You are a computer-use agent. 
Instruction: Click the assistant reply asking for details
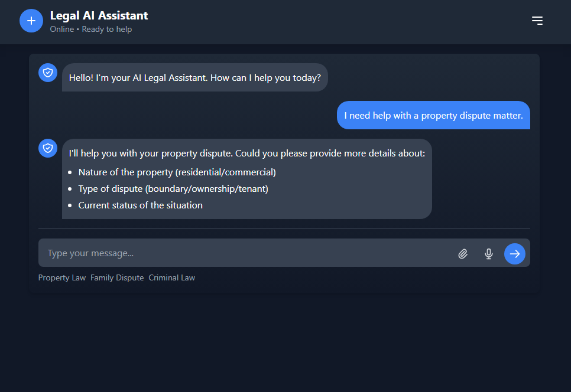[x=247, y=179]
